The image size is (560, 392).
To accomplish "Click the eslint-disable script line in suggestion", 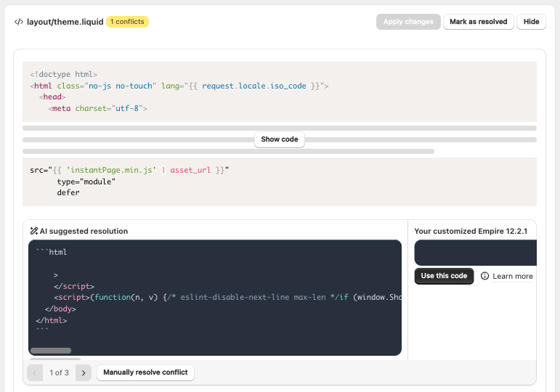I will click(x=227, y=297).
